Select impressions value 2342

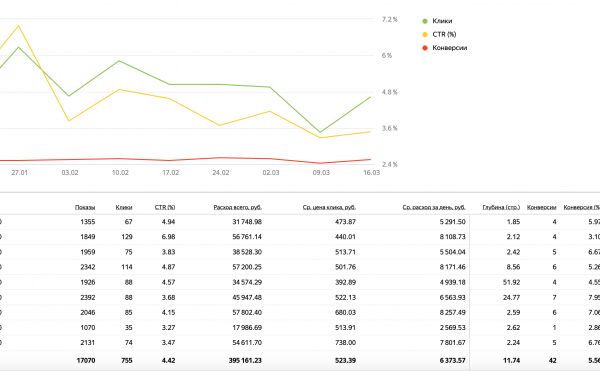coord(88,267)
